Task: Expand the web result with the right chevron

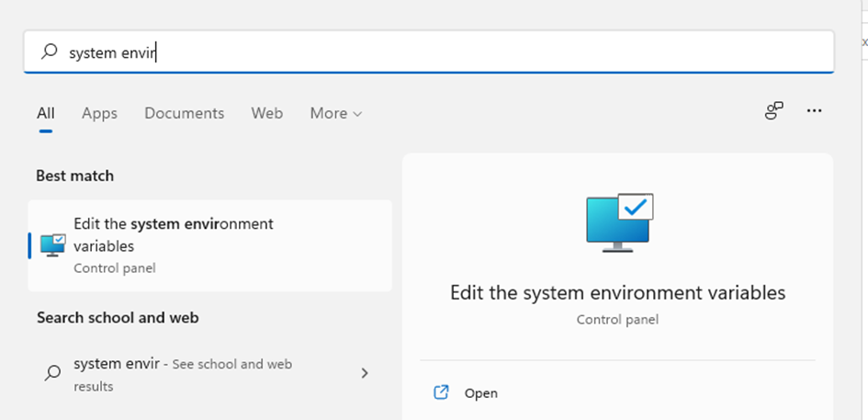Action: (x=365, y=373)
